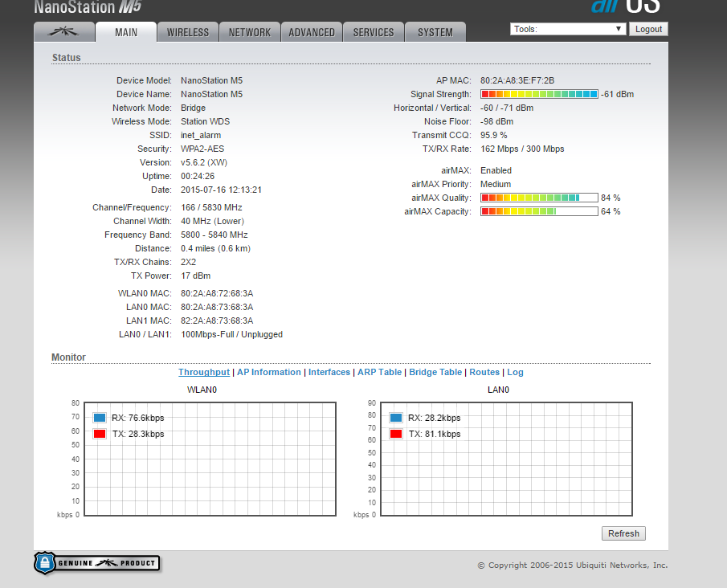Open the SERVICES tab
The height and width of the screenshot is (588, 727).
(374, 32)
